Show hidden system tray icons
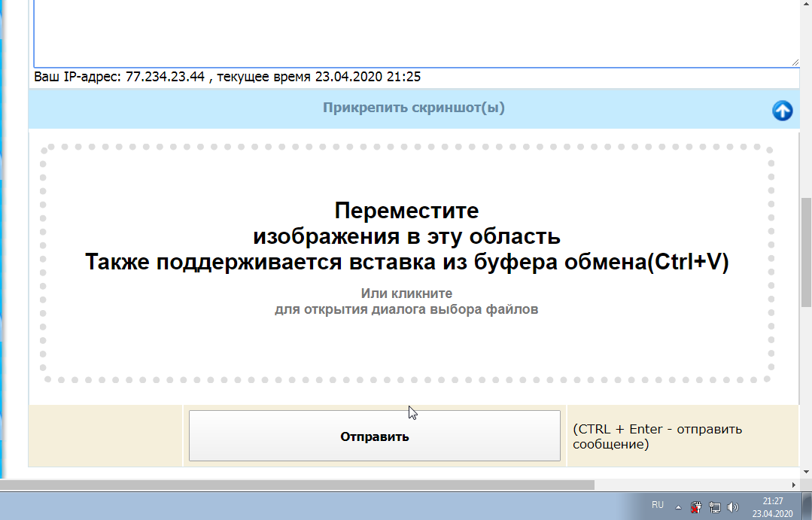Image resolution: width=812 pixels, height=520 pixels. tap(678, 507)
